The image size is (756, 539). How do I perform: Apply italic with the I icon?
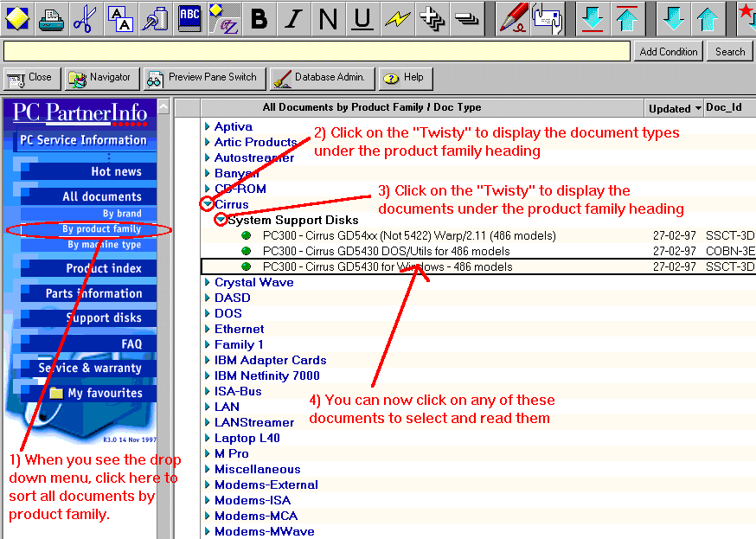294,18
